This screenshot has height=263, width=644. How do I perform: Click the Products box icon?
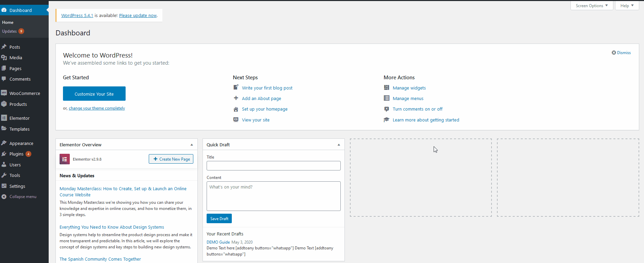coord(4,104)
